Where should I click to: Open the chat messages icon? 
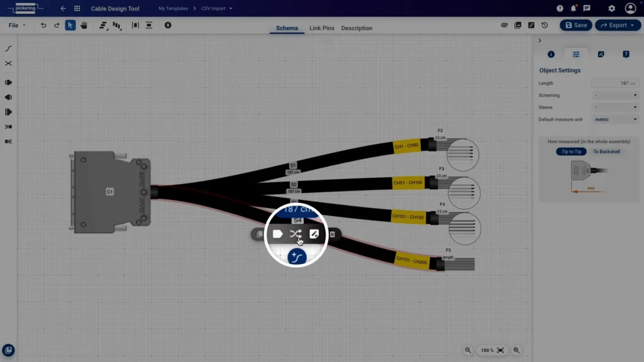click(587, 8)
